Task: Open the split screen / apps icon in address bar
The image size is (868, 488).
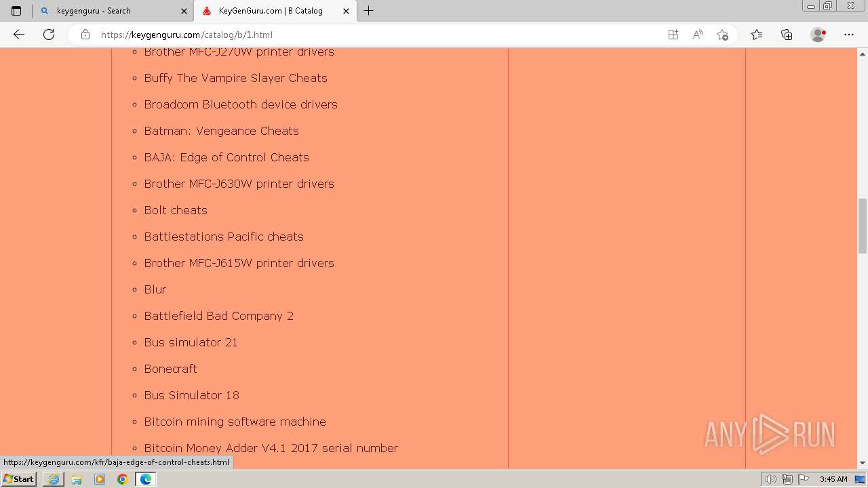Action: click(673, 35)
